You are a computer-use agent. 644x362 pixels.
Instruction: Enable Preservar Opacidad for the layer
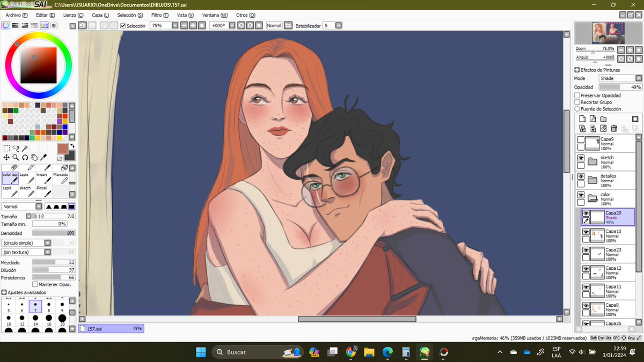pos(579,95)
